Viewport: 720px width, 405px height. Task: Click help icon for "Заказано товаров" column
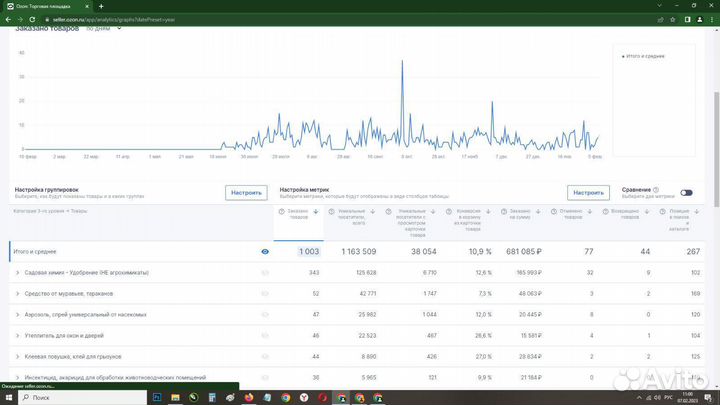(281, 212)
